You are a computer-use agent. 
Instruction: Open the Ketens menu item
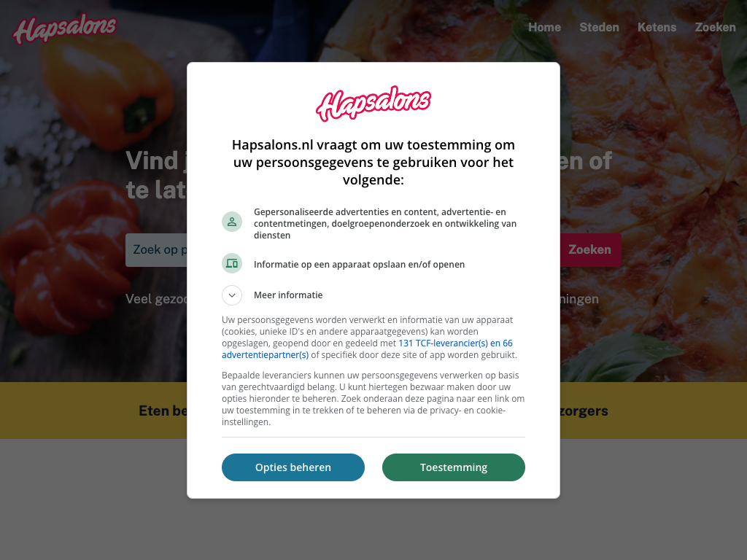(x=657, y=28)
